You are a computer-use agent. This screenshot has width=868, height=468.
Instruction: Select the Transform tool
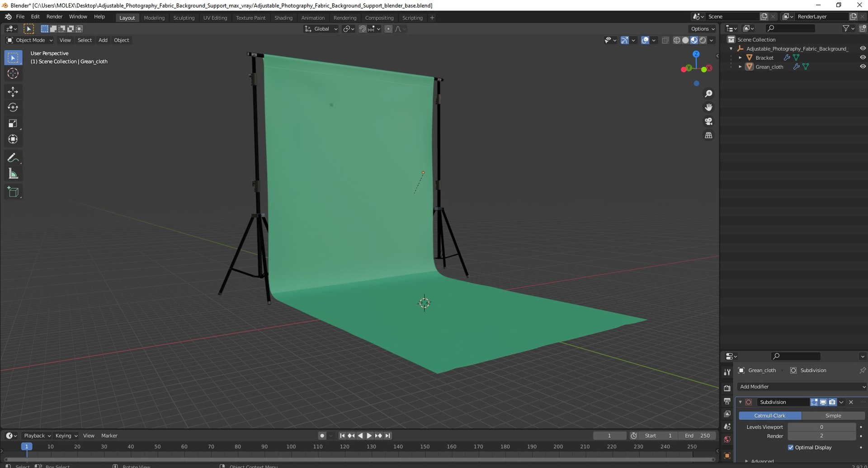pyautogui.click(x=13, y=139)
